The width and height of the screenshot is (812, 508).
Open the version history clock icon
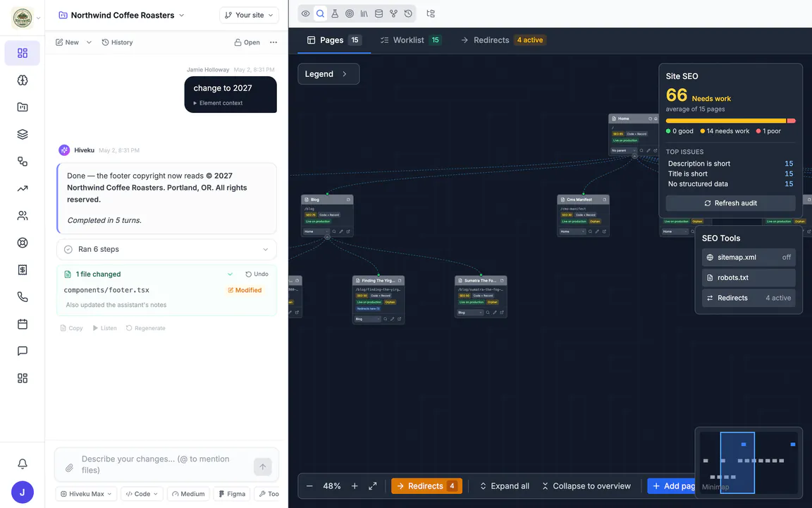(x=408, y=14)
